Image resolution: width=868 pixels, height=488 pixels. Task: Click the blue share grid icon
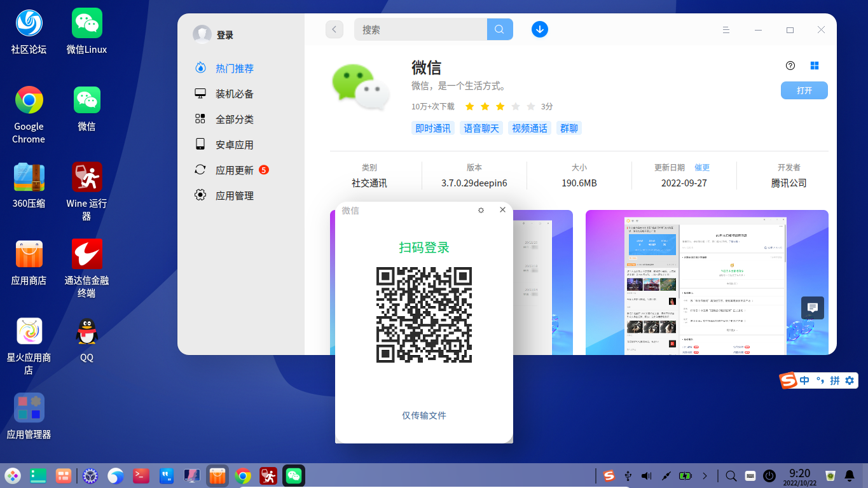814,66
